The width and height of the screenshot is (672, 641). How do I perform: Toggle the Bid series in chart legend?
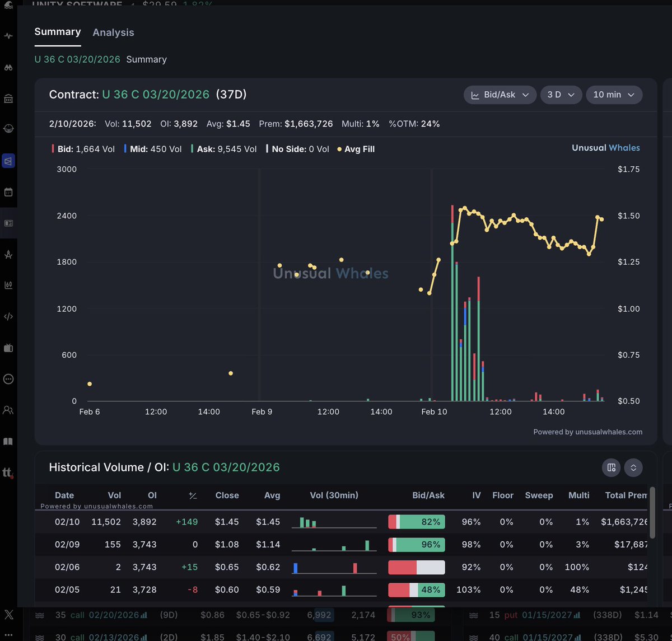pos(83,149)
